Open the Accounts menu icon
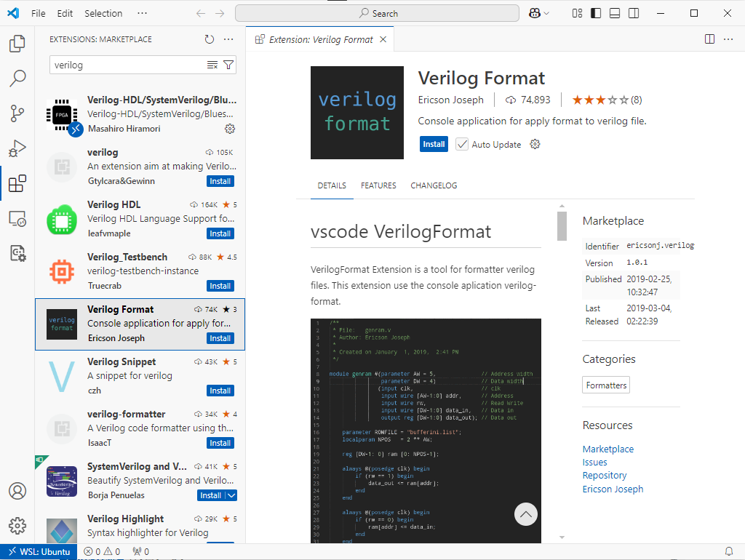Image resolution: width=745 pixels, height=560 pixels. coord(17,491)
